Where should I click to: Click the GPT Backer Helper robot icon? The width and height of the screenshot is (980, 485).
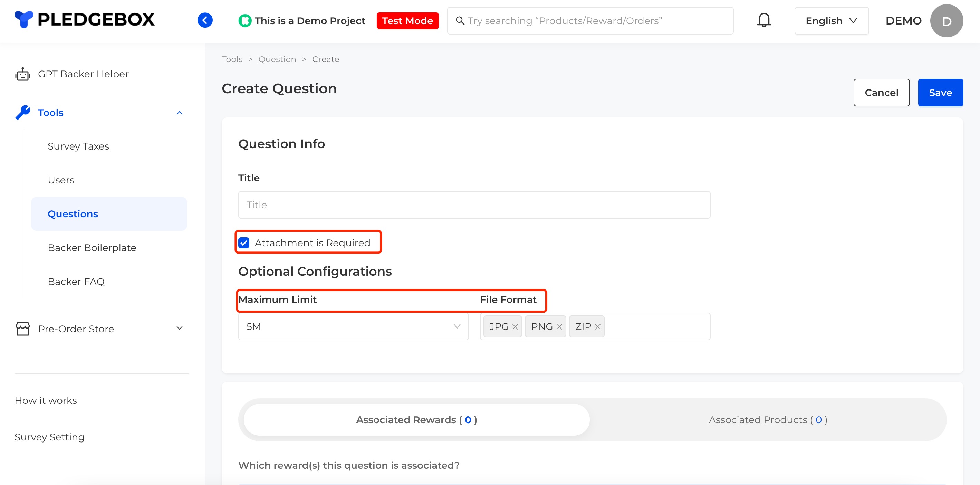pos(23,74)
